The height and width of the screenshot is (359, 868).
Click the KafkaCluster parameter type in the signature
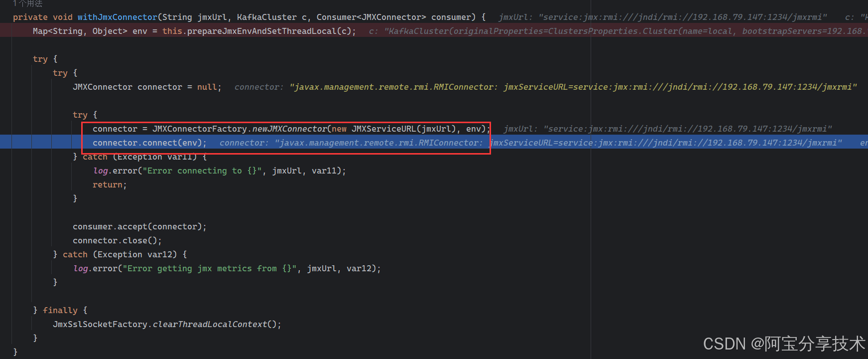tap(267, 17)
